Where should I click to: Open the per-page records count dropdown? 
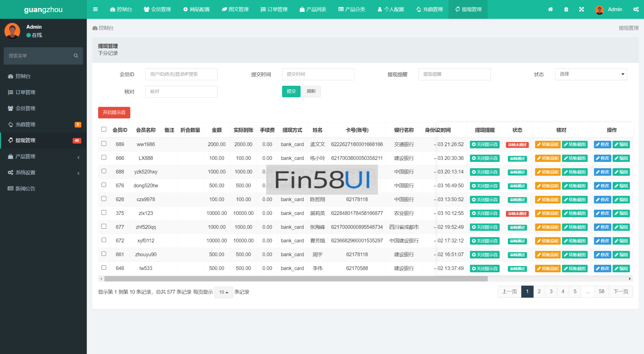click(223, 292)
